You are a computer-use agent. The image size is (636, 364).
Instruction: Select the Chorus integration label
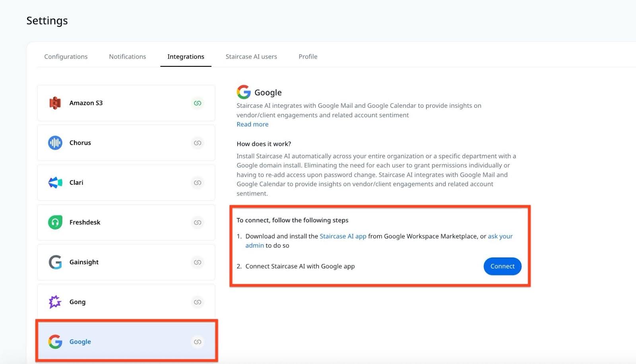click(80, 143)
